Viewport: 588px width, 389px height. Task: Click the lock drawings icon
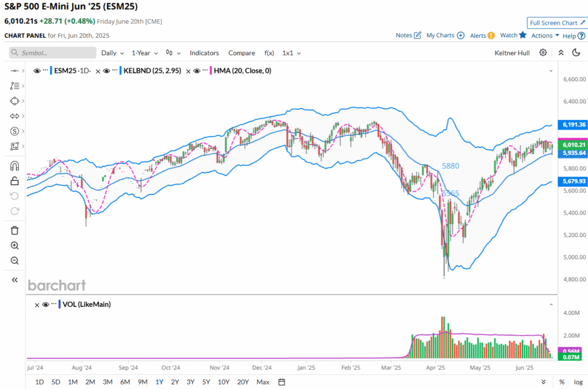pos(15,181)
